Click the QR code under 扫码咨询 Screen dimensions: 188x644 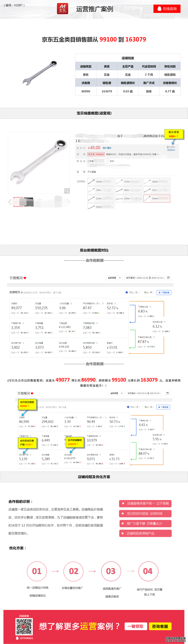click(24, 627)
